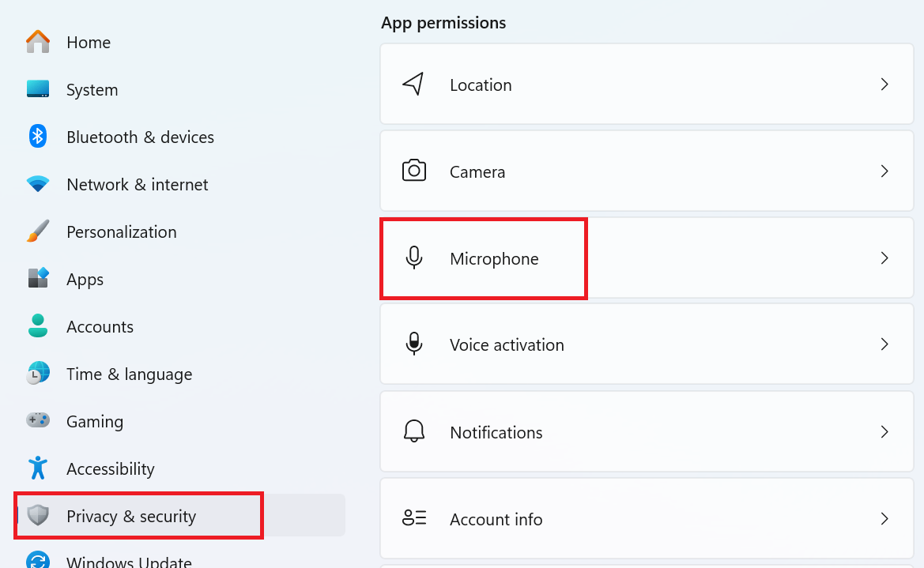
Task: Select the Gaming label
Action: tap(95, 422)
